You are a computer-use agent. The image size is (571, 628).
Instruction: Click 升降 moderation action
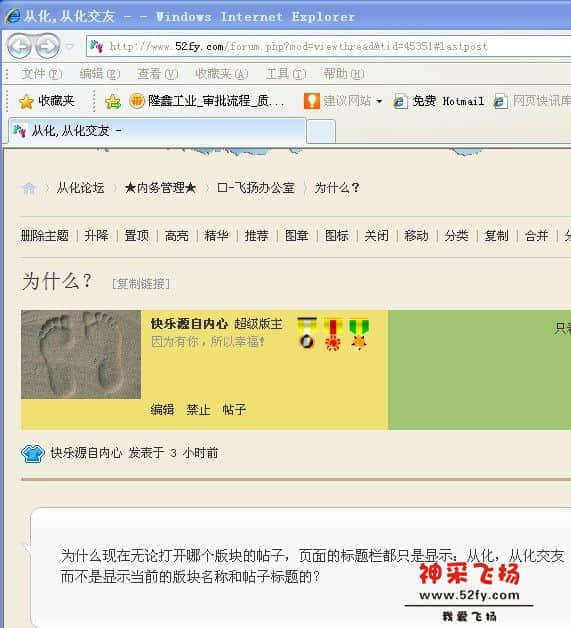point(97,236)
